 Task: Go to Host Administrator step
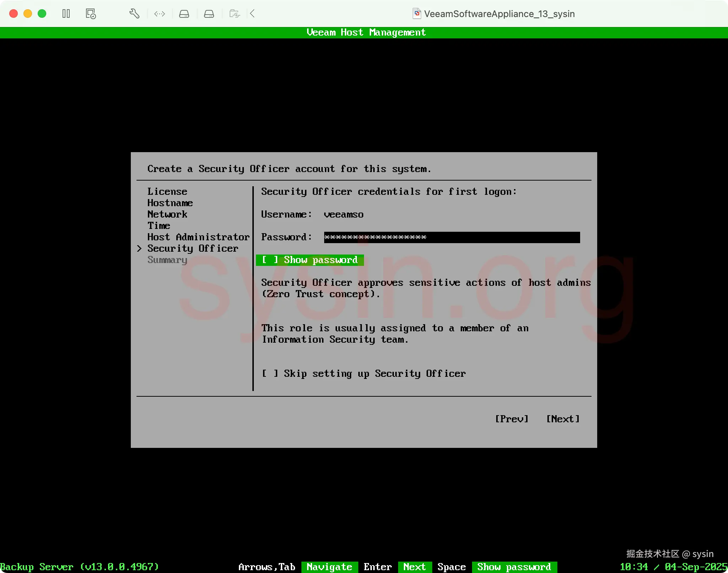(198, 237)
